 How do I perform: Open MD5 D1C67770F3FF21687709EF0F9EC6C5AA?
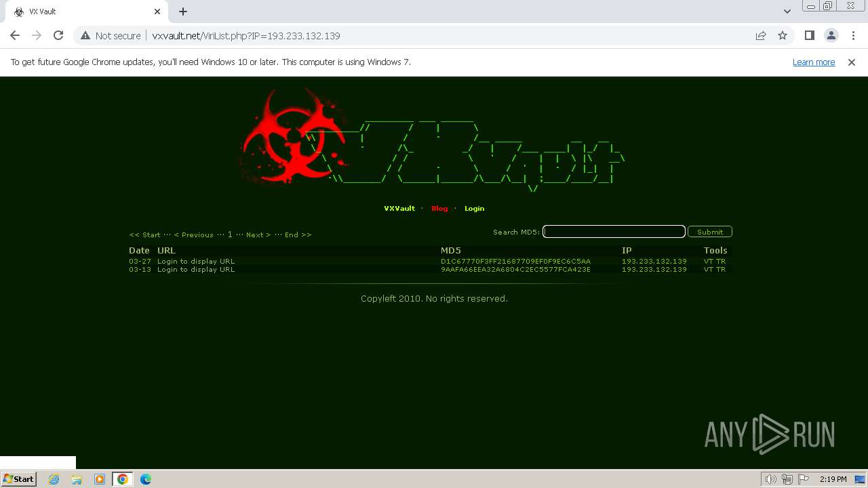click(515, 262)
